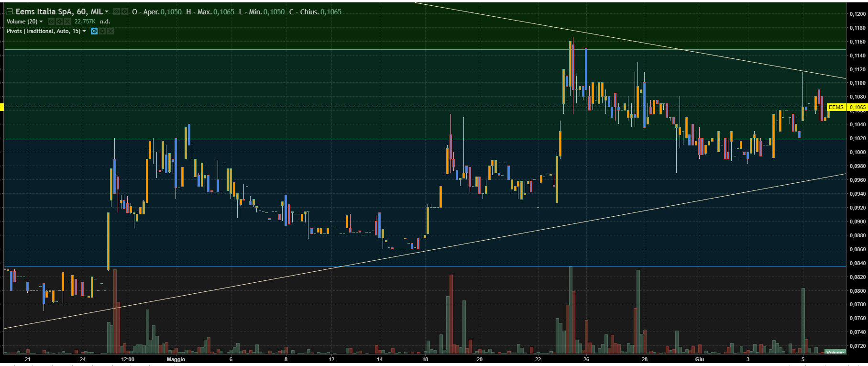Image resolution: width=868 pixels, height=366 pixels.
Task: Click the yellow EEMS price label
Action: click(836, 107)
